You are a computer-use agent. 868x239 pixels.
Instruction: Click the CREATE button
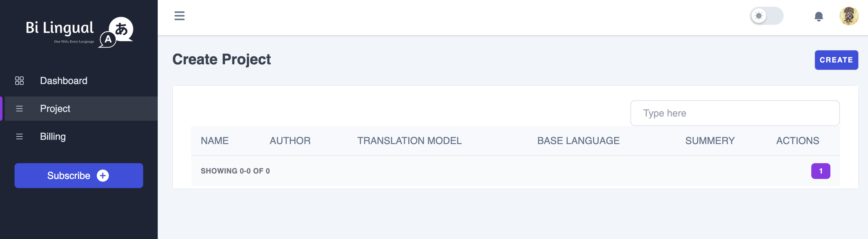pos(836,60)
